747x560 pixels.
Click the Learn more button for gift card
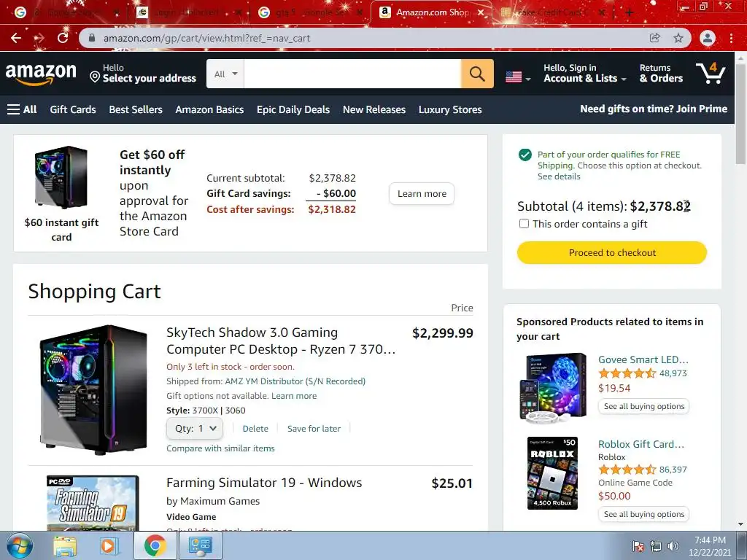pyautogui.click(x=422, y=194)
